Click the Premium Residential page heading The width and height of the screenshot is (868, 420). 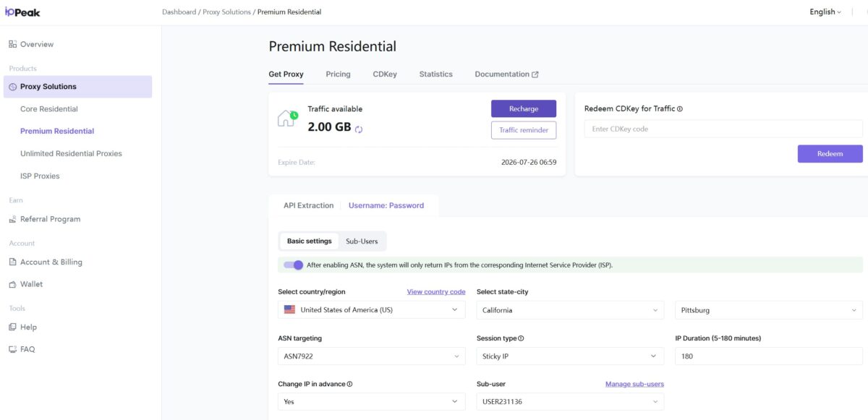click(333, 46)
